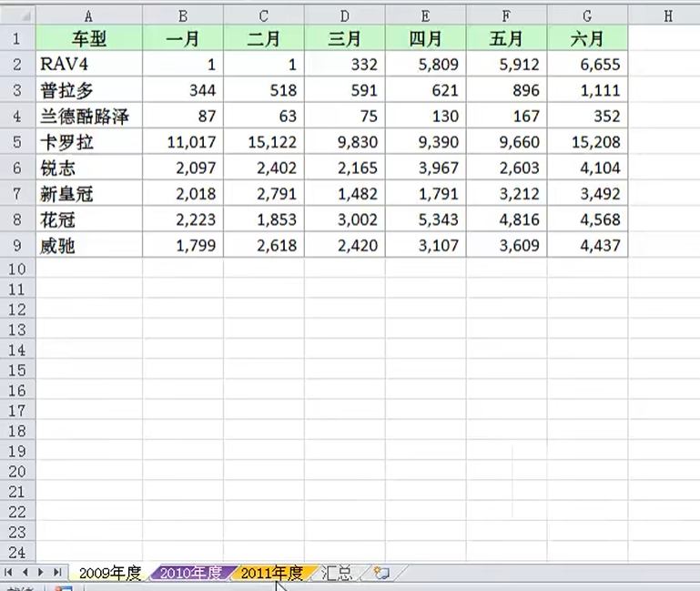Screen dimensions: 700x591
Task: Click the cell containing 3,967
Action: pos(425,168)
